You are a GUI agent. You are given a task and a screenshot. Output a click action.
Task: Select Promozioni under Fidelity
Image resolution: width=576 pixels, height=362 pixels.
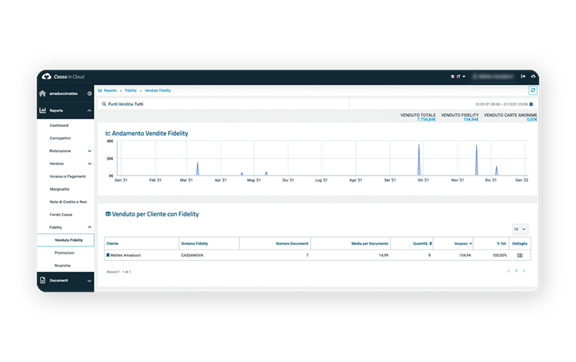pos(64,253)
